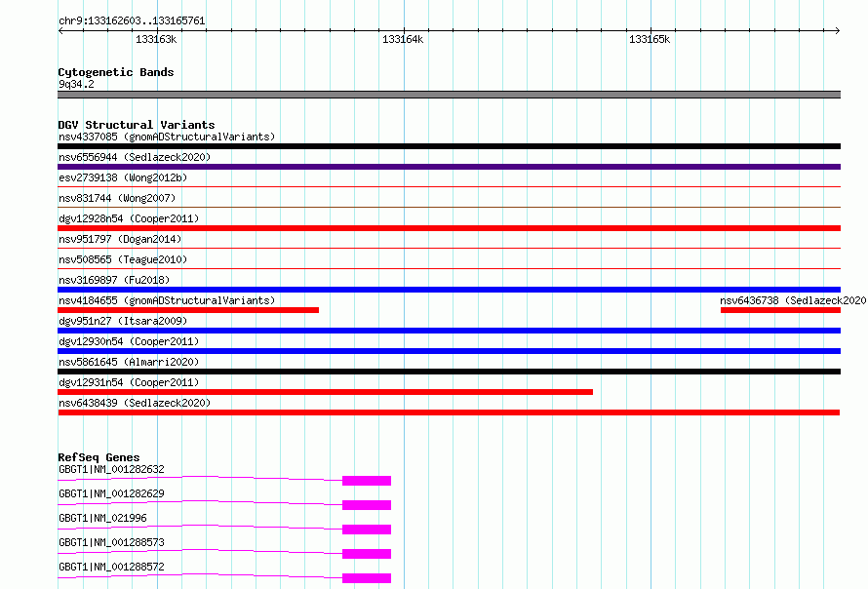Image resolution: width=868 pixels, height=589 pixels.
Task: Open nsv4184655 (gnomADStructuralVariants) label
Action: (167, 300)
